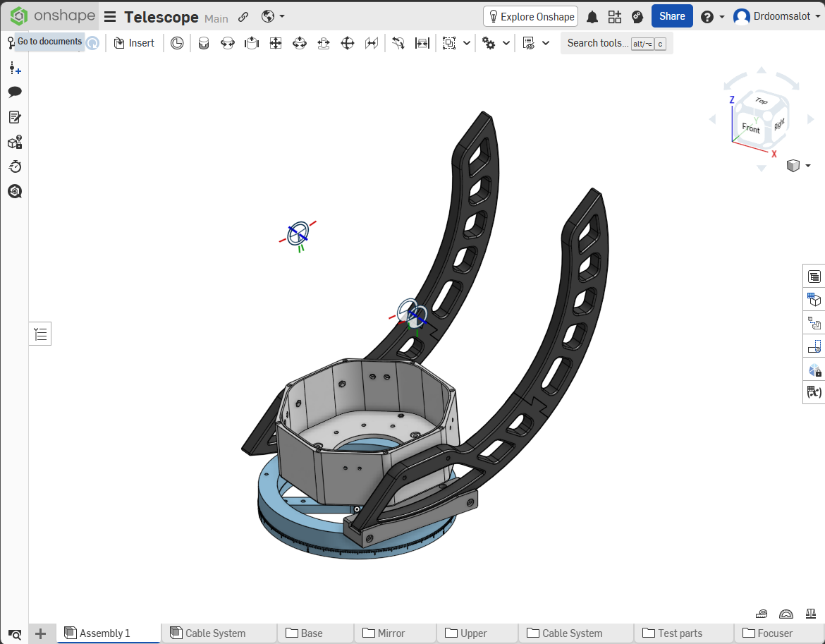Open the right-panel dashed-rectangle icon
This screenshot has width=825, height=644.
tap(814, 346)
